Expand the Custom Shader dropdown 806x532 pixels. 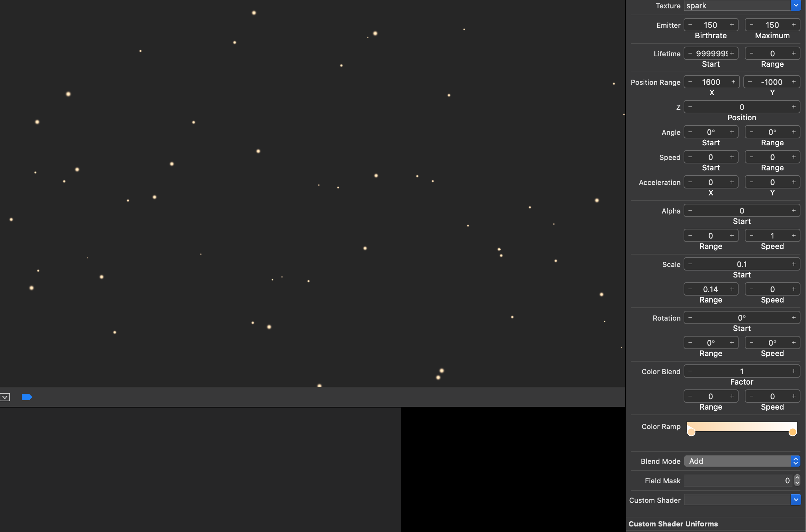point(796,500)
